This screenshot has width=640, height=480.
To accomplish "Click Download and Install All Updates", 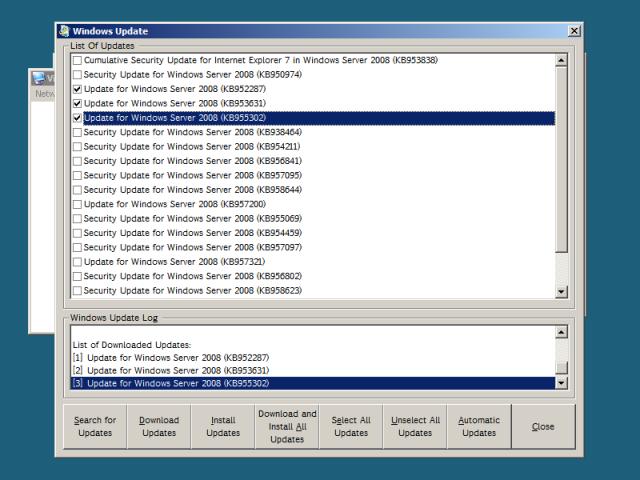I will [287, 427].
